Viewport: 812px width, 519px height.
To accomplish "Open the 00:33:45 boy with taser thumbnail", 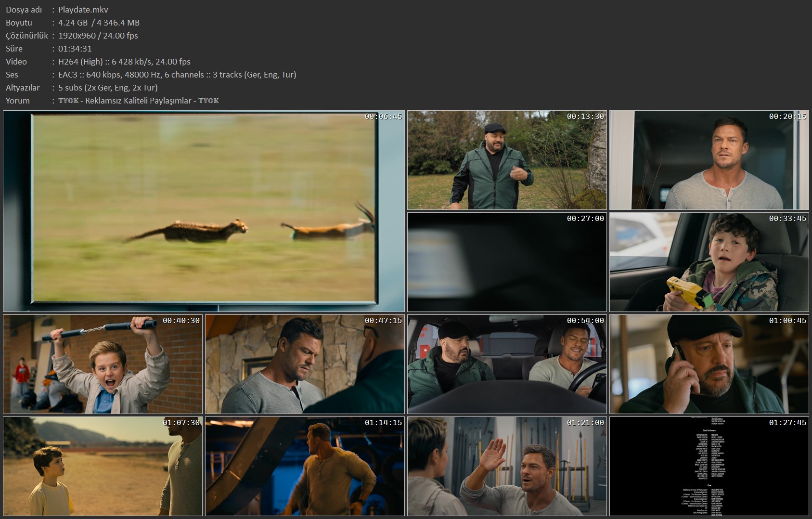I will click(709, 262).
